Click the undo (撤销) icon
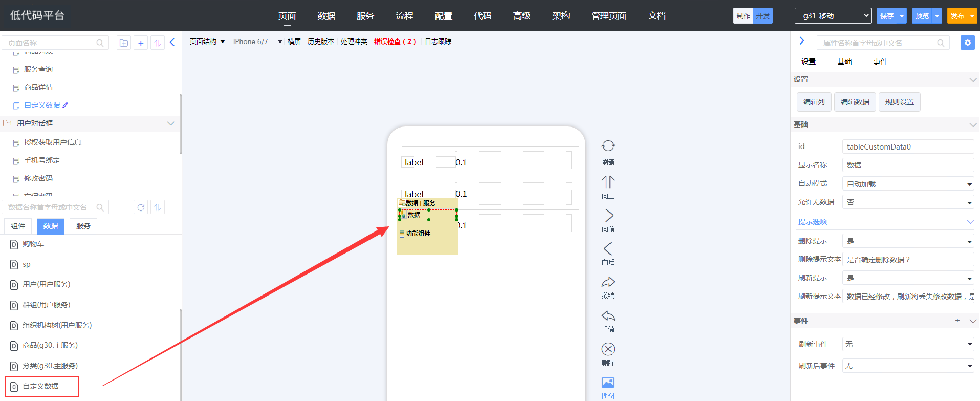This screenshot has height=401, width=980. (x=608, y=282)
